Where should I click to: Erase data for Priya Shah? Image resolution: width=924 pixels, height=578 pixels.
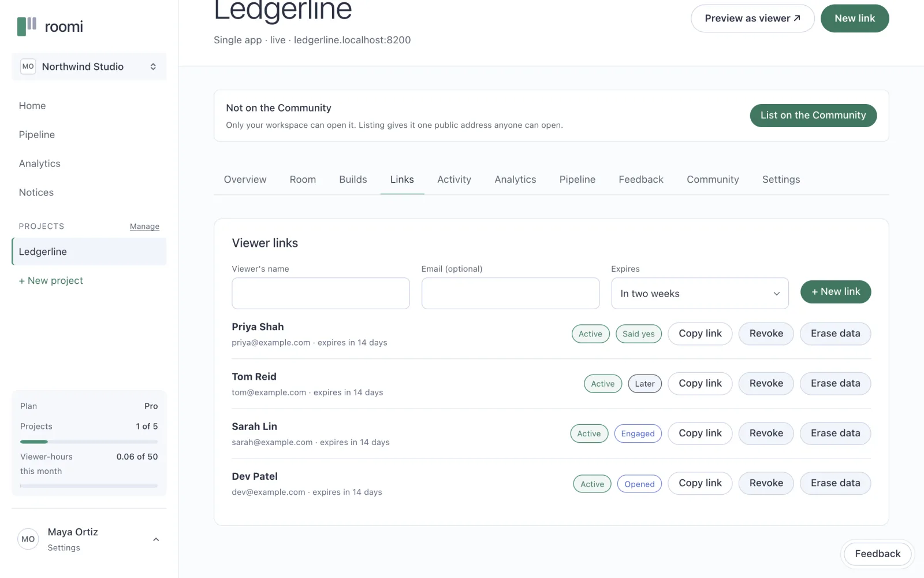click(835, 334)
